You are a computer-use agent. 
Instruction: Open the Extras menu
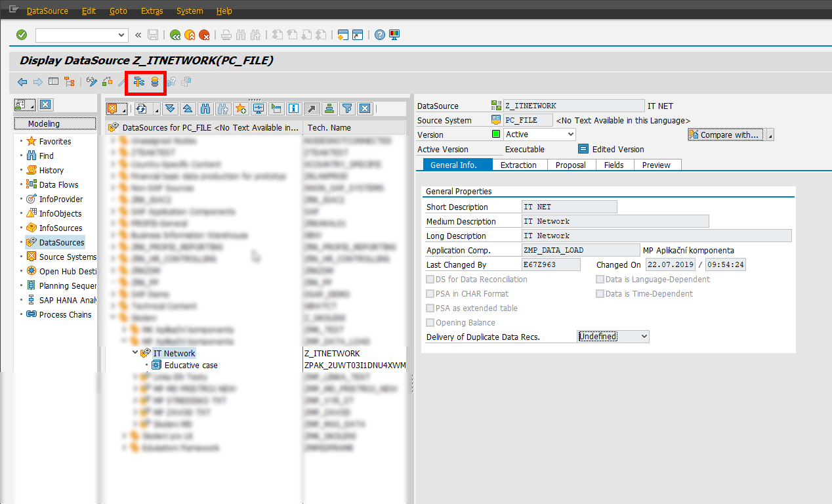tap(152, 11)
